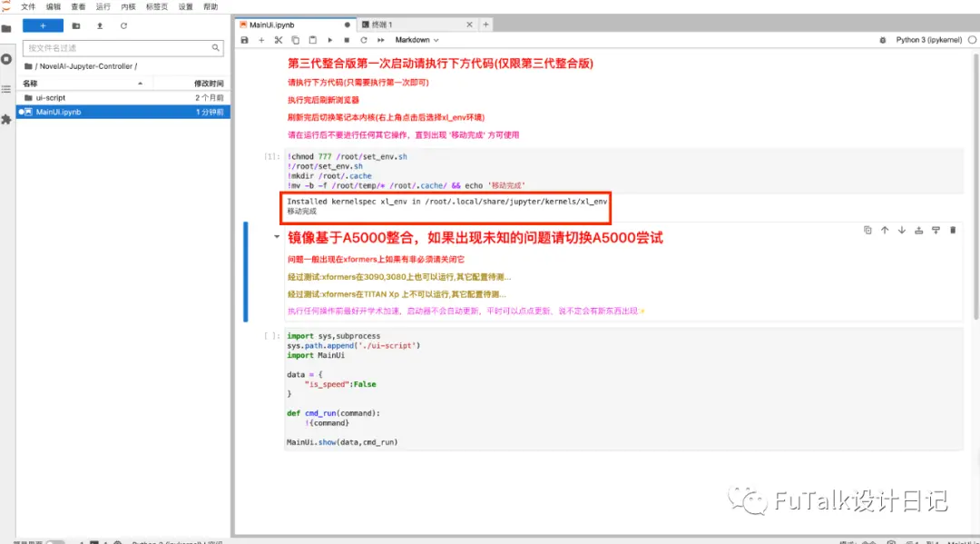Open the 内核 menu
The height and width of the screenshot is (544, 980).
(x=128, y=7)
